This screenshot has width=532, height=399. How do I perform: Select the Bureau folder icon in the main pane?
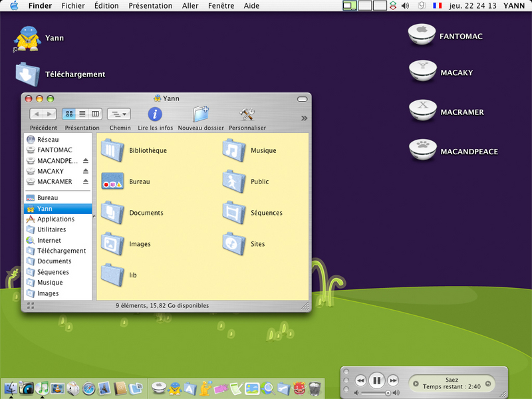pos(112,182)
